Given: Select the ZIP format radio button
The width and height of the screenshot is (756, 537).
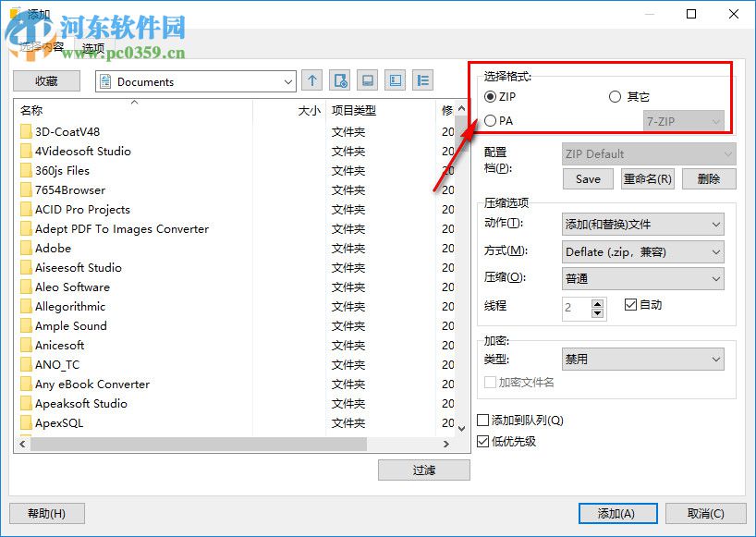Looking at the screenshot, I should click(x=491, y=96).
